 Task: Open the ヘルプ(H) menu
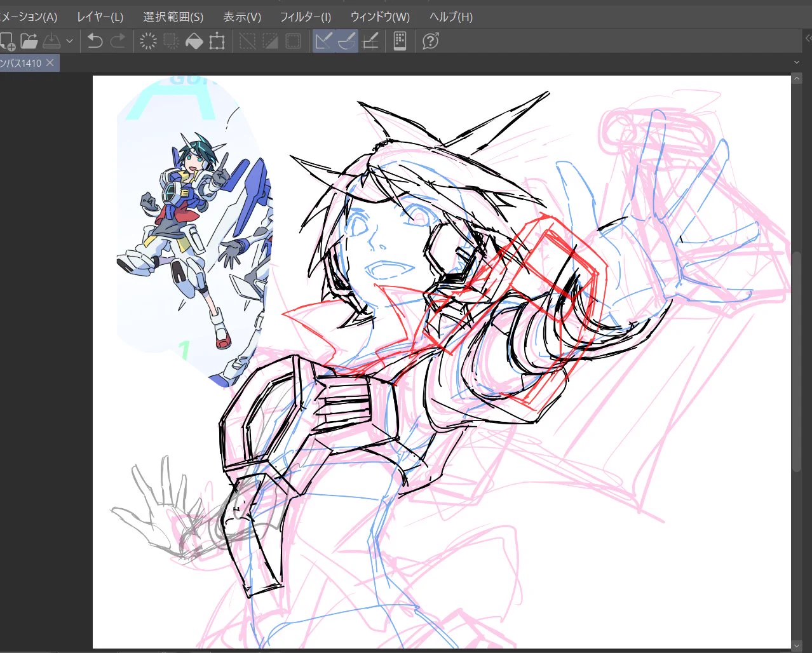(x=451, y=17)
